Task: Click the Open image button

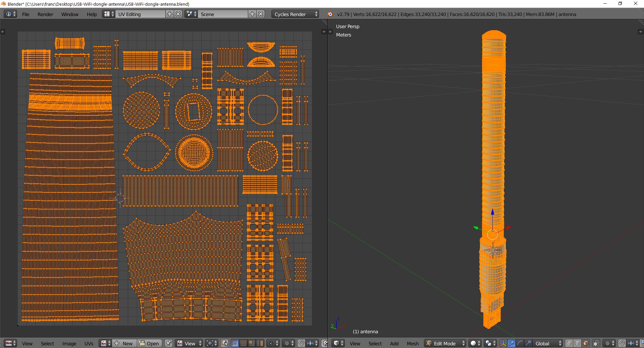Action: click(x=150, y=343)
